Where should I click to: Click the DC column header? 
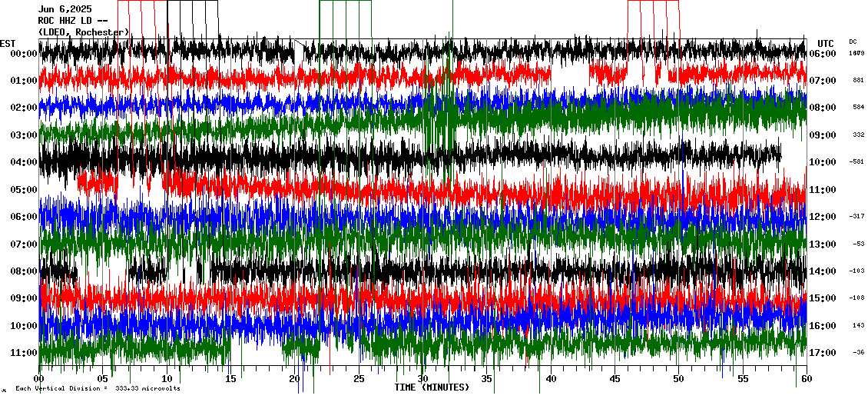tap(853, 42)
